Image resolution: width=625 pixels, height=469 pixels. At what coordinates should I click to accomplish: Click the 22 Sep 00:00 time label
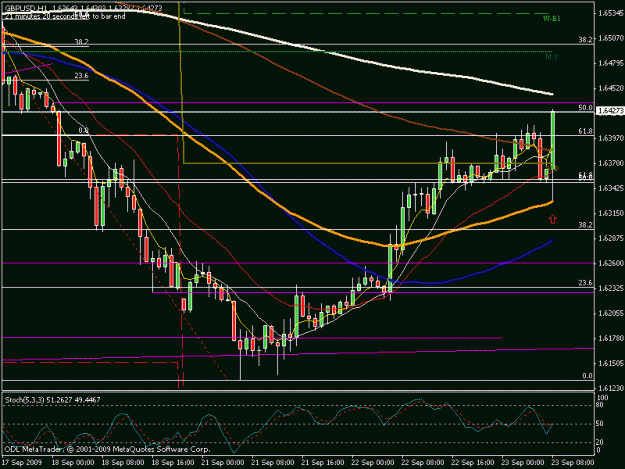click(373, 462)
